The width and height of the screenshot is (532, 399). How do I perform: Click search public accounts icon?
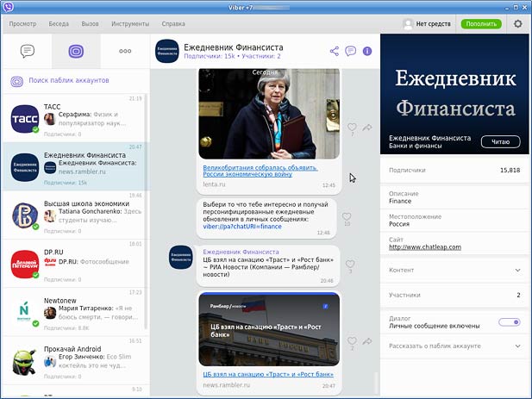pyautogui.click(x=16, y=81)
